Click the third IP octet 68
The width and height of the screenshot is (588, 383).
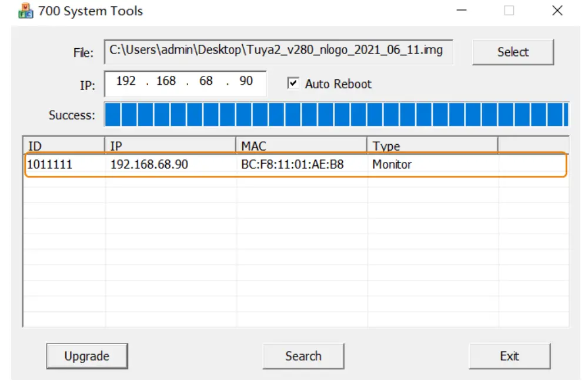[206, 81]
